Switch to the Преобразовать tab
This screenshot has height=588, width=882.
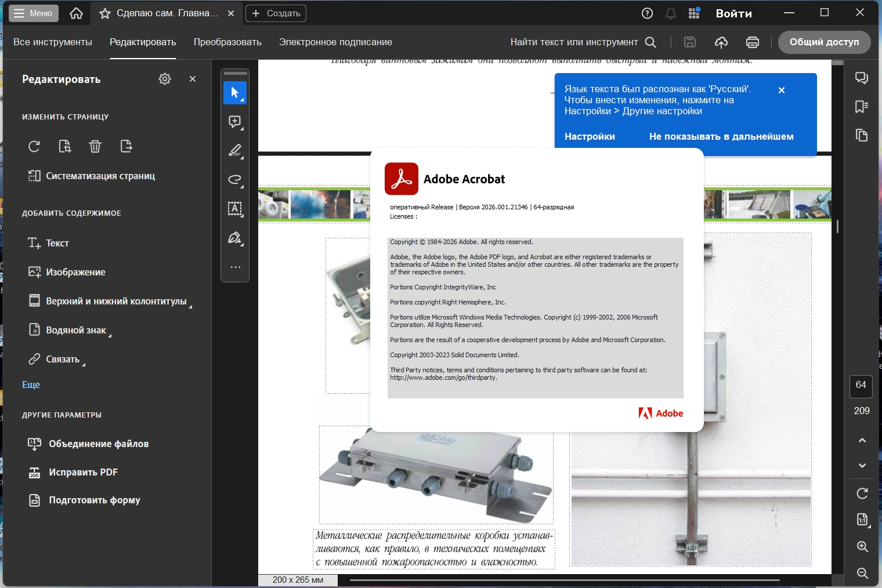[227, 42]
